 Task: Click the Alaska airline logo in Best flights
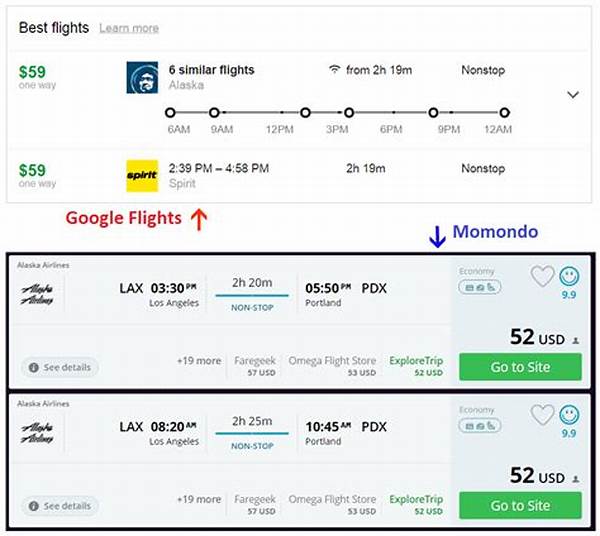coord(142,78)
